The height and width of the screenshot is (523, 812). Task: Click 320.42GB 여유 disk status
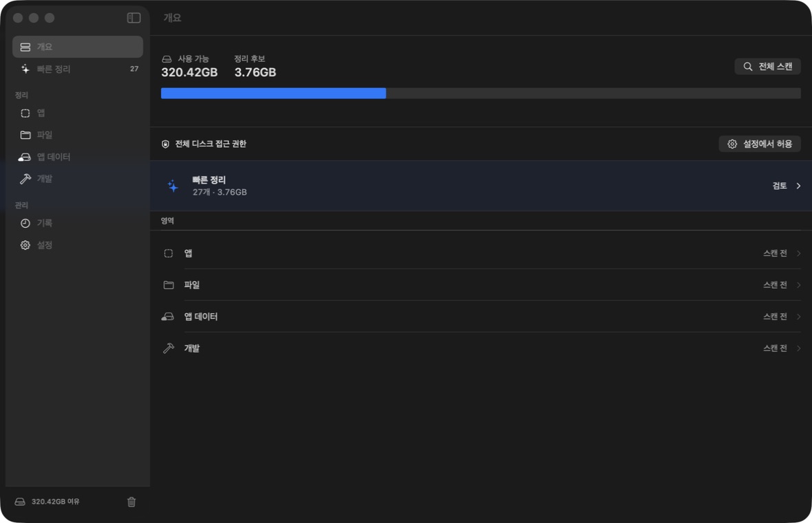coord(47,502)
